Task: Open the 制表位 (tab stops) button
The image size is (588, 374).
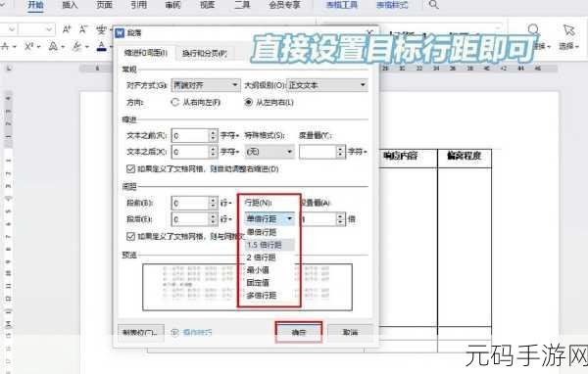Action: (141, 333)
